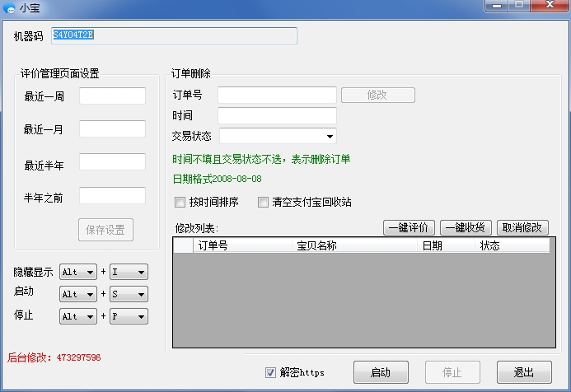Click the 保存设置 button
Viewport: 571px width, 392px height.
[105, 230]
